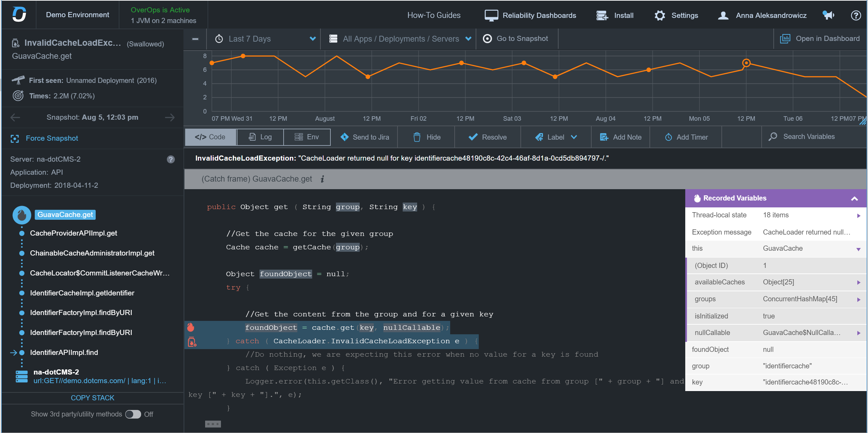Go to the next snapshot arrow

169,118
